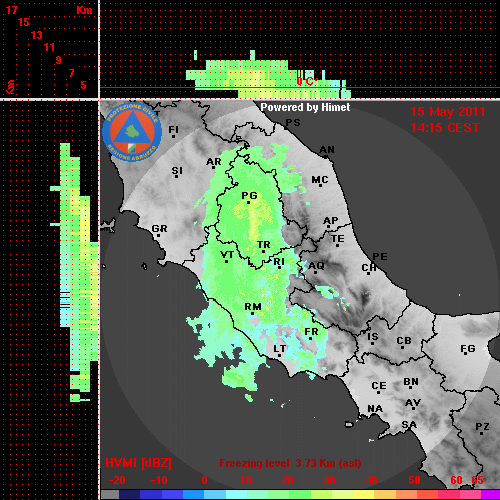The width and height of the screenshot is (500, 500).
Task: Click the 0°C line in the top cross-section
Action: (300, 88)
